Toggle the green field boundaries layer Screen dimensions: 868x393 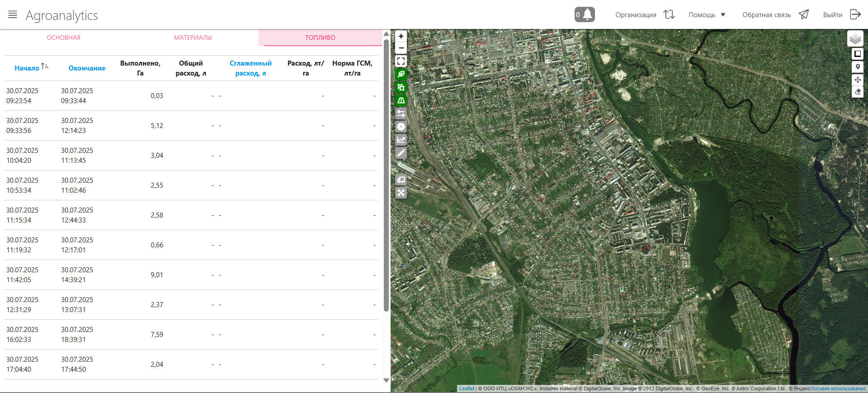(401, 87)
